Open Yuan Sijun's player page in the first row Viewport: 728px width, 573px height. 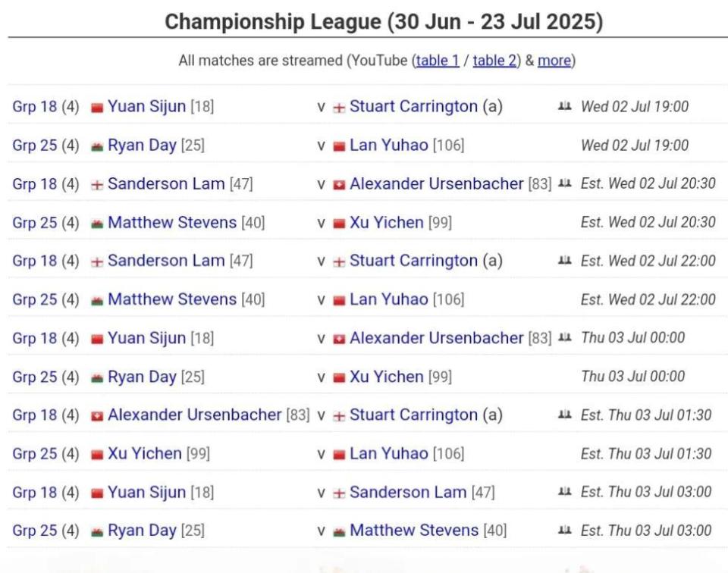tap(146, 106)
